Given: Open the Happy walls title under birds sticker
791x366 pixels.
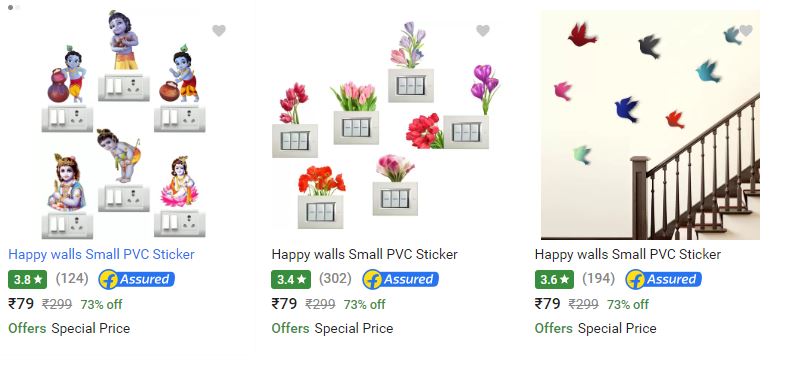Looking at the screenshot, I should (x=628, y=254).
